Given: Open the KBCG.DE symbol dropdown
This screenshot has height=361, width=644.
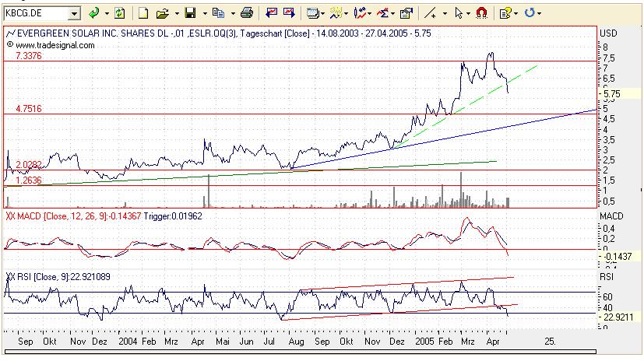Looking at the screenshot, I should [74, 13].
